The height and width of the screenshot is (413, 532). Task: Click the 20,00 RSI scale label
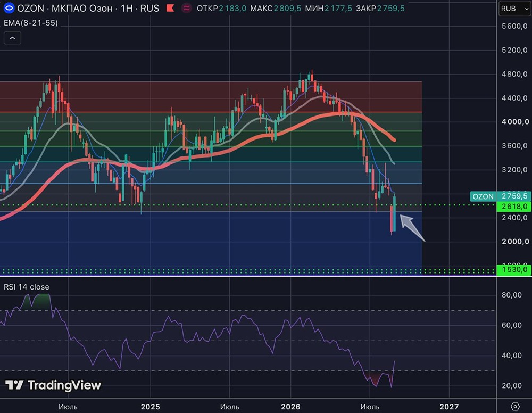pos(512,385)
